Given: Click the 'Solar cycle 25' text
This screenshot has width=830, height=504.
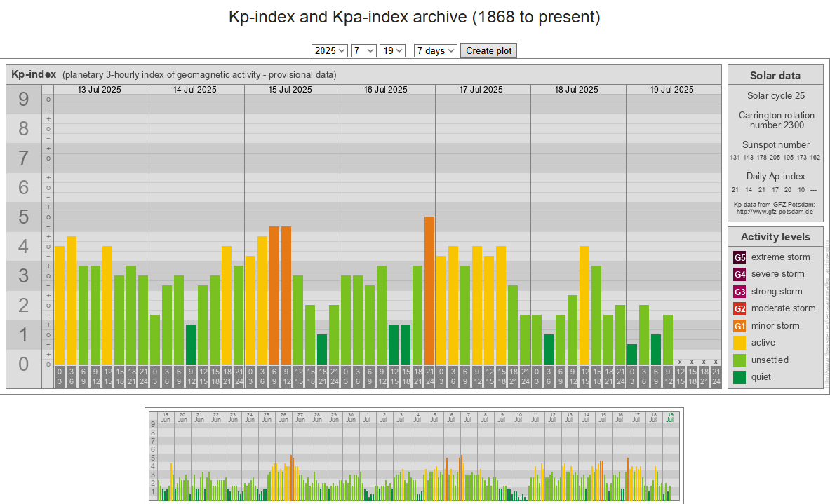Looking at the screenshot, I should click(x=775, y=96).
